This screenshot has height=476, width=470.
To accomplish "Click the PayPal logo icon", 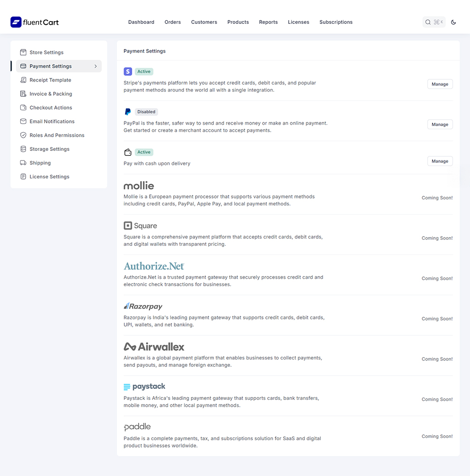I will (x=128, y=112).
